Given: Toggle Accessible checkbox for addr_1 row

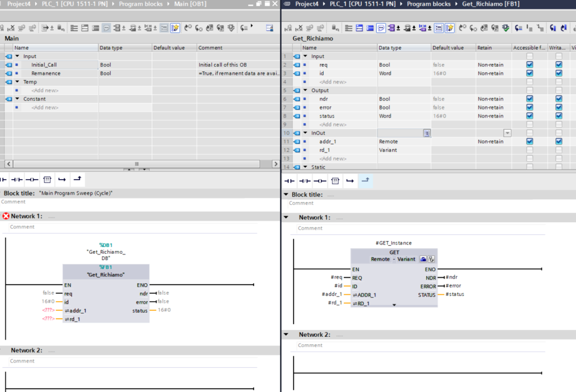Looking at the screenshot, I should [529, 142].
